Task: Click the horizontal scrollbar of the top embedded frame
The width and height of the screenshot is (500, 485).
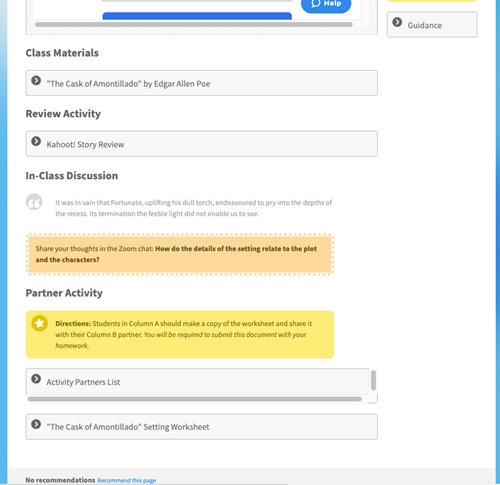Action: (194, 25)
